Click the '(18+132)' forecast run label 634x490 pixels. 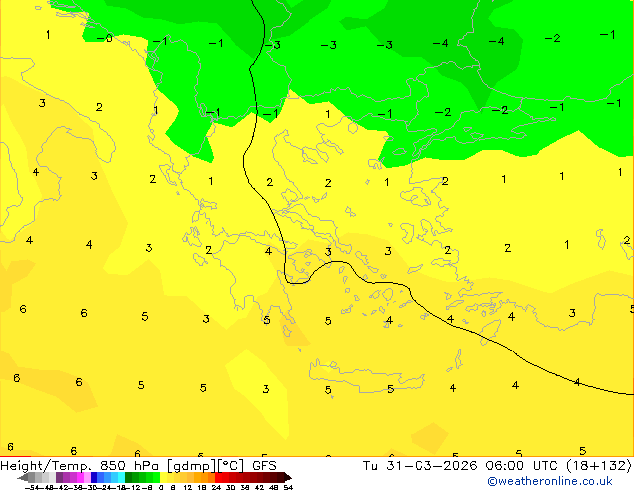[598, 466]
